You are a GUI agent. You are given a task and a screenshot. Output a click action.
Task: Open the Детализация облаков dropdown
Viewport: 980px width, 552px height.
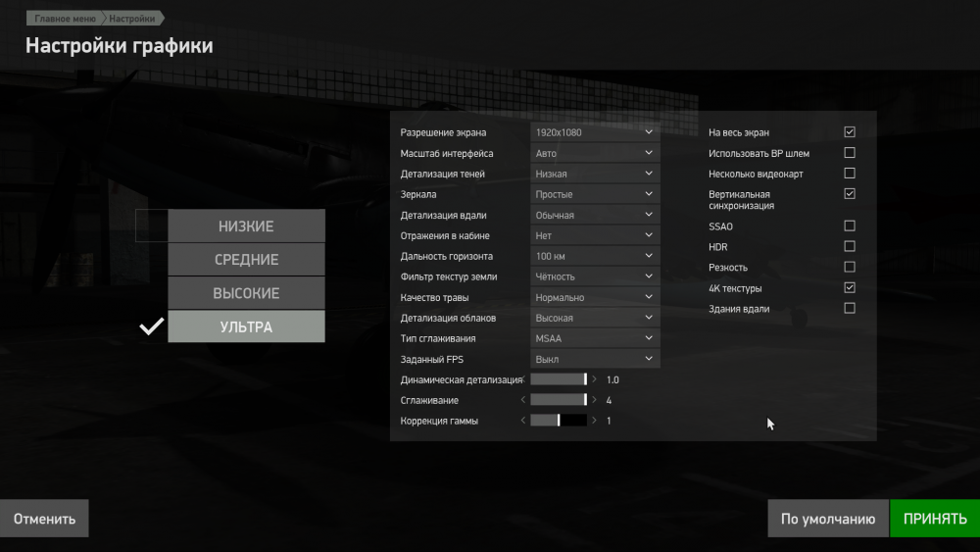coord(595,318)
